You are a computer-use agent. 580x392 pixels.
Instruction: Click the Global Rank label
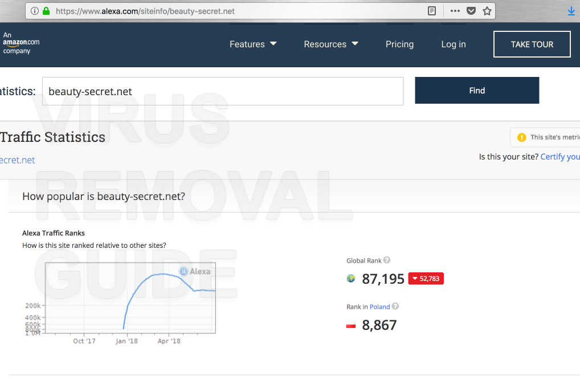click(x=363, y=261)
